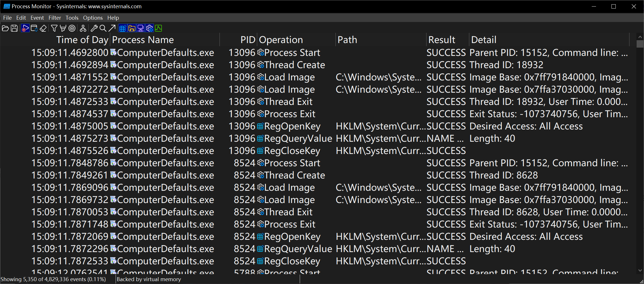Open the File menu
Screen dimensions: 644x284
[x=7, y=18]
